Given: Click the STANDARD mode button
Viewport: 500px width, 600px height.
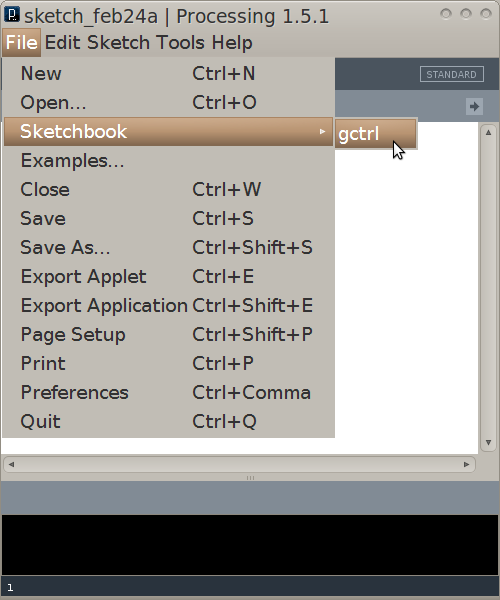Looking at the screenshot, I should (452, 74).
